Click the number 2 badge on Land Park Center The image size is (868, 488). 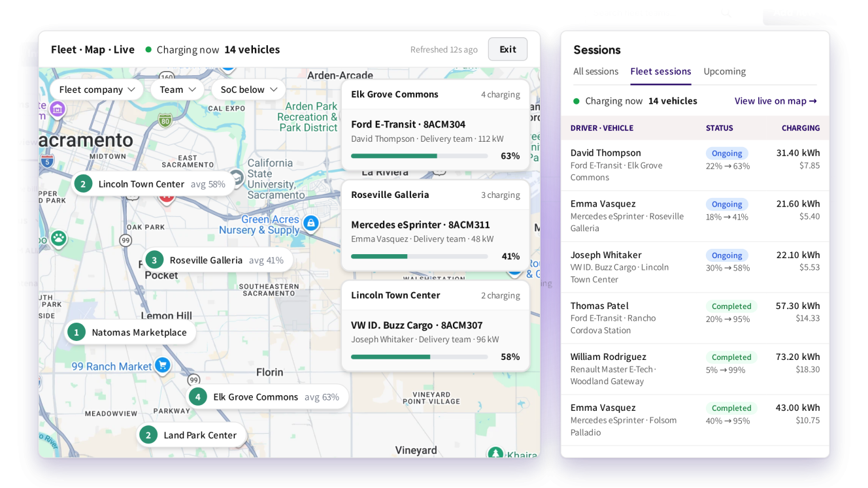tap(148, 435)
